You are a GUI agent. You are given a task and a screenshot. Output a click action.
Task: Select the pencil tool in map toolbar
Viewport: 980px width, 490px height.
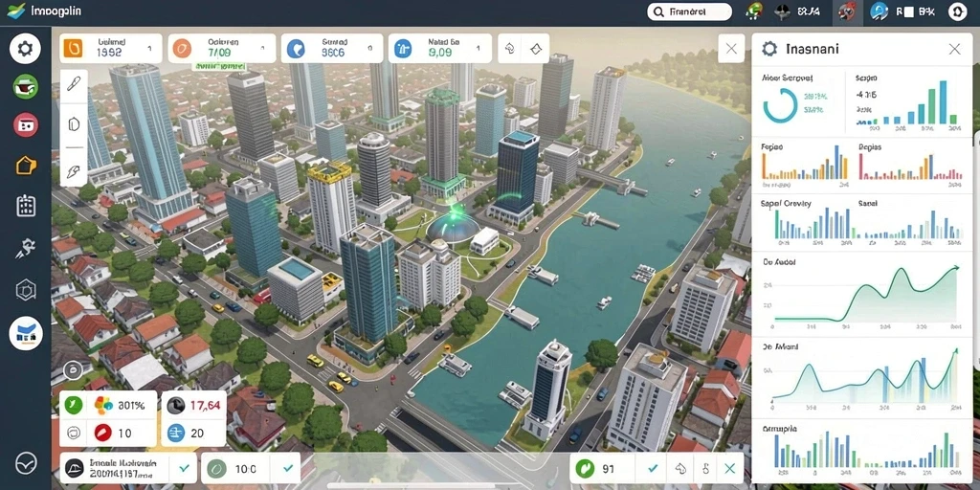coord(74,85)
